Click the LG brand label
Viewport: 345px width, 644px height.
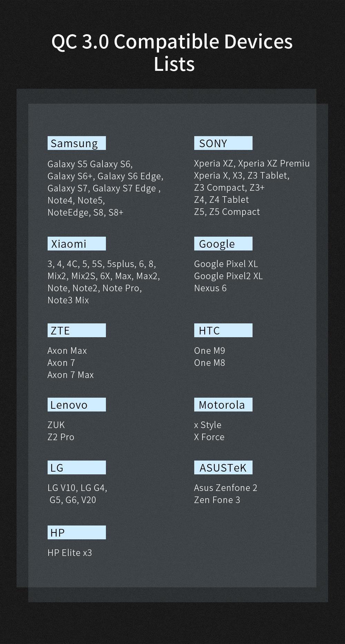click(x=76, y=467)
